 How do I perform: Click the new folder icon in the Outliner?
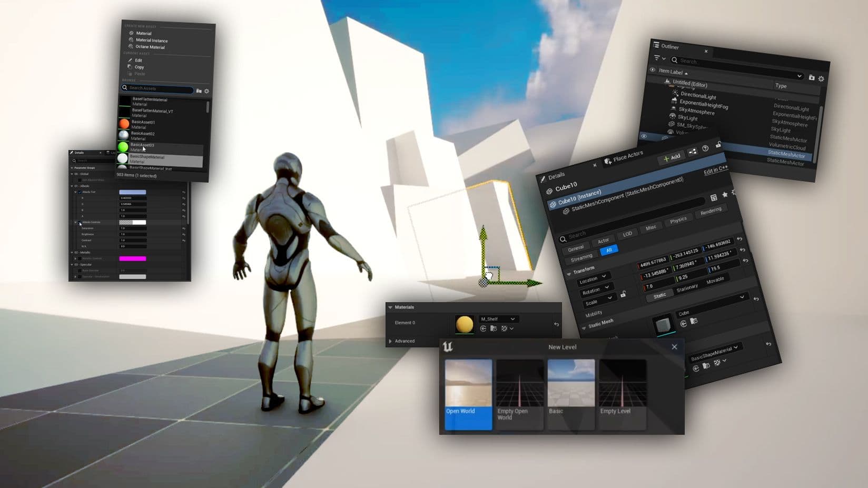coord(812,77)
